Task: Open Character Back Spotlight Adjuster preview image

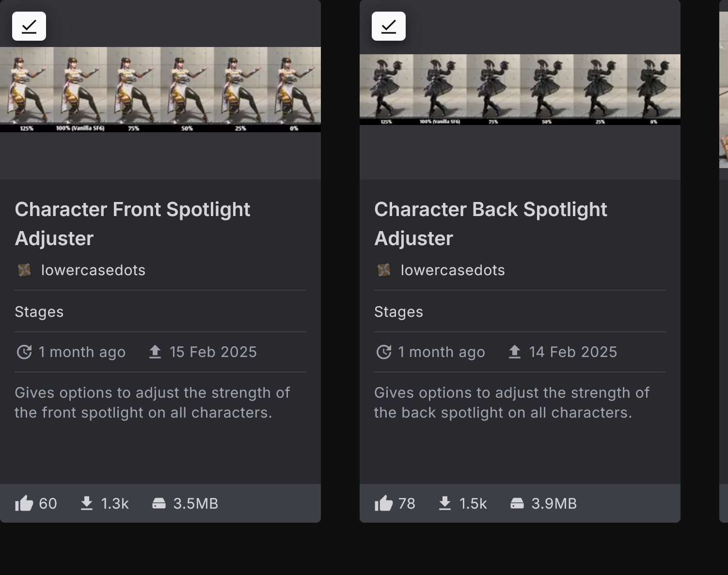Action: tap(520, 90)
